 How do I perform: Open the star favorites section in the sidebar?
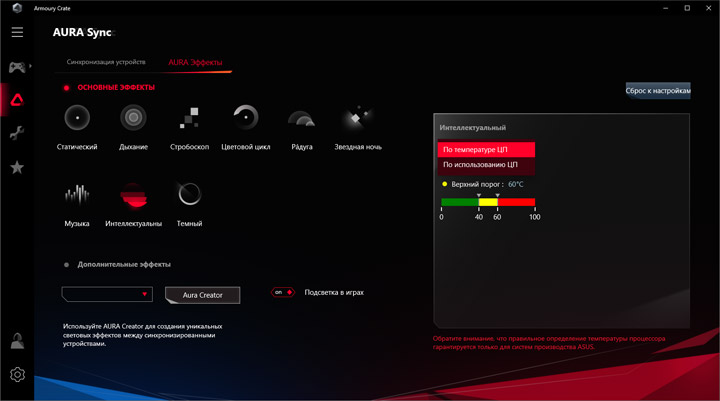(17, 167)
